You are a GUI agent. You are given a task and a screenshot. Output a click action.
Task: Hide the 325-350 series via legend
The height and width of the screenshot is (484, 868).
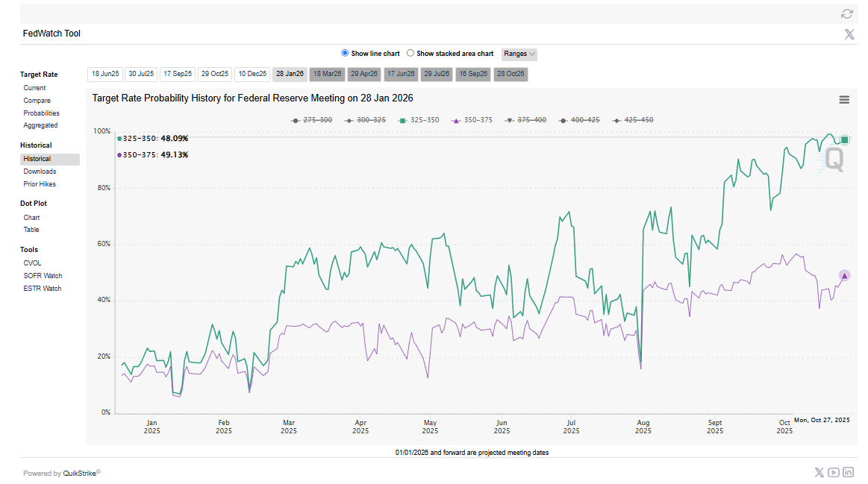coord(419,120)
